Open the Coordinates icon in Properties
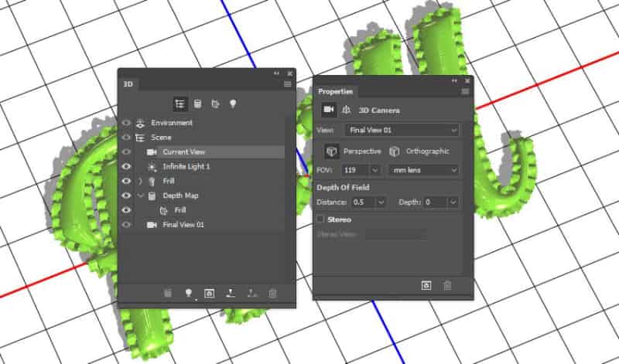Image resolution: width=619 pixels, height=364 pixels. pyautogui.click(x=346, y=110)
